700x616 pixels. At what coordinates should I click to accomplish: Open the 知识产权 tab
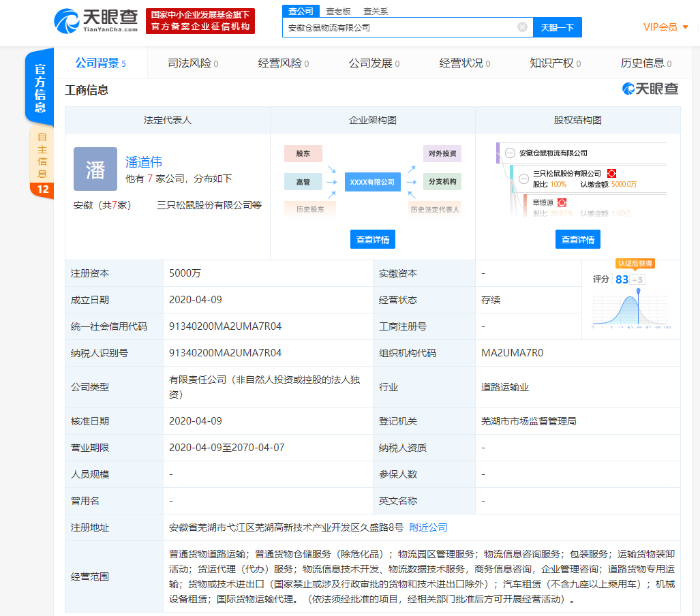click(555, 63)
